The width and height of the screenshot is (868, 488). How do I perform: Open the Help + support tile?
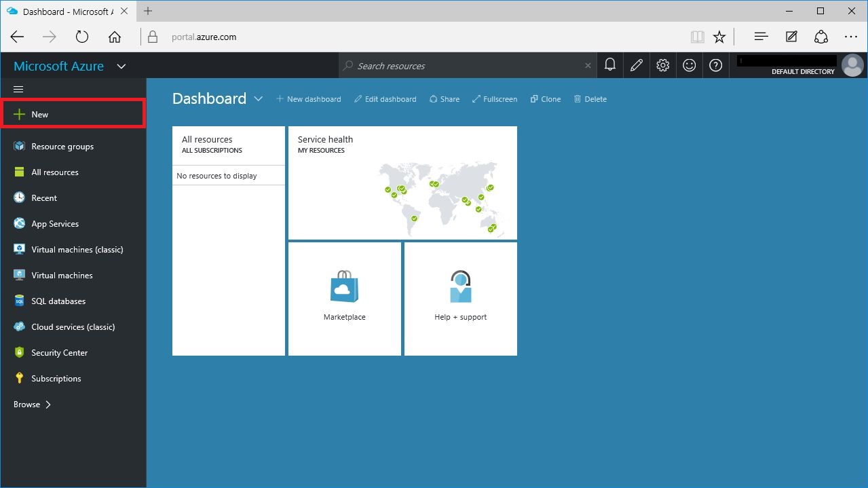click(x=461, y=299)
